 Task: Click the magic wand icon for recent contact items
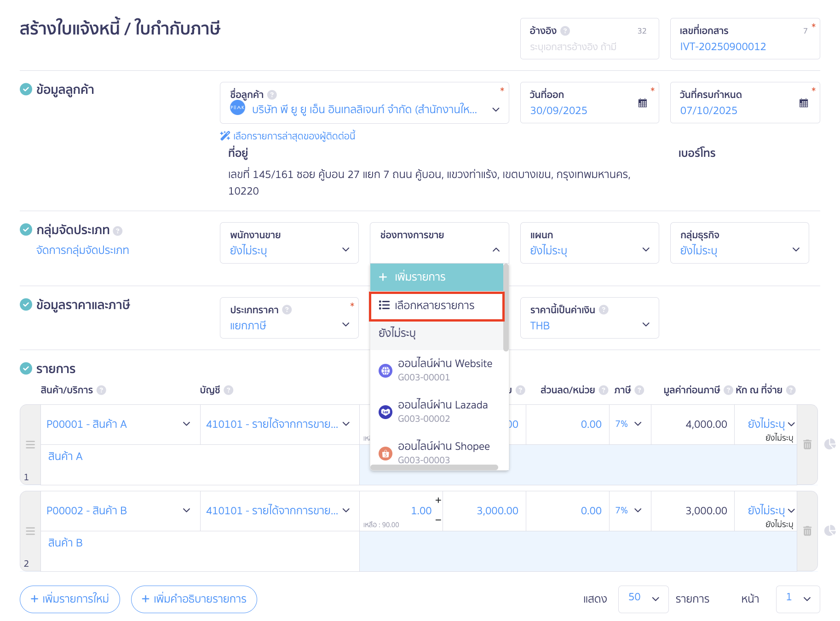pos(224,136)
